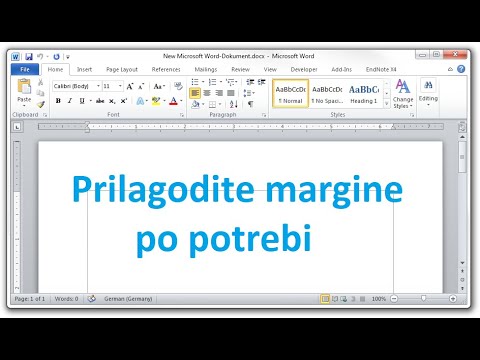Open Change Styles menu
This screenshot has height=360, width=480.
point(403,94)
